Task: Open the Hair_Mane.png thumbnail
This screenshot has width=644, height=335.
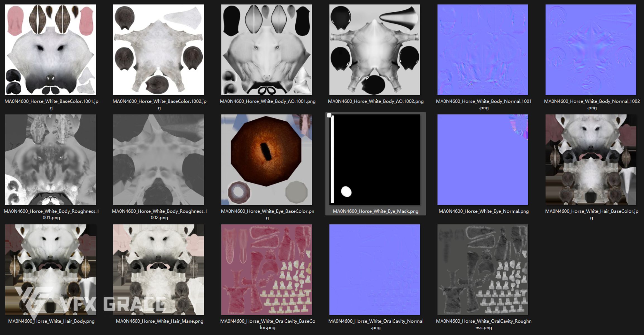Action: (x=159, y=270)
